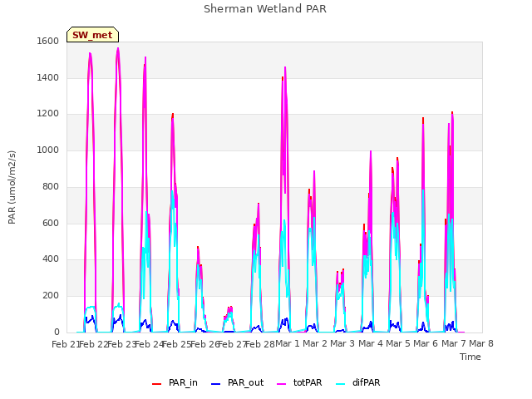Screen dimensions: 532x399
Task: Click the 1000 y-axis tick label
Action: coord(48,150)
